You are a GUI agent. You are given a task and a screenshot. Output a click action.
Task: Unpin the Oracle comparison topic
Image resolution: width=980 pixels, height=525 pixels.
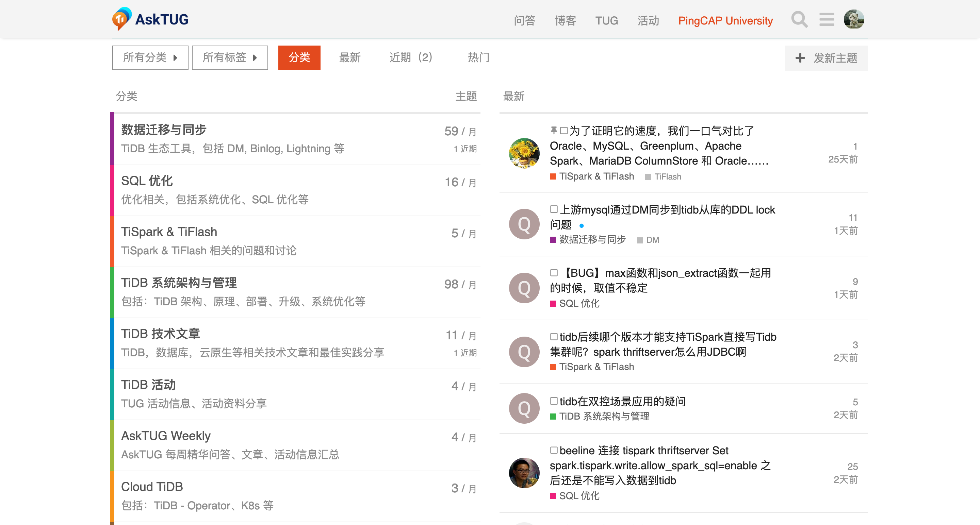click(x=554, y=130)
